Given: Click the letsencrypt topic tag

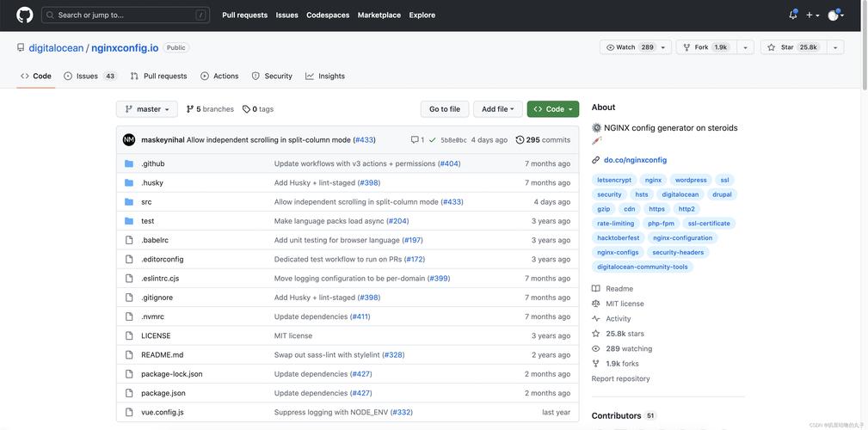Looking at the screenshot, I should pos(614,180).
